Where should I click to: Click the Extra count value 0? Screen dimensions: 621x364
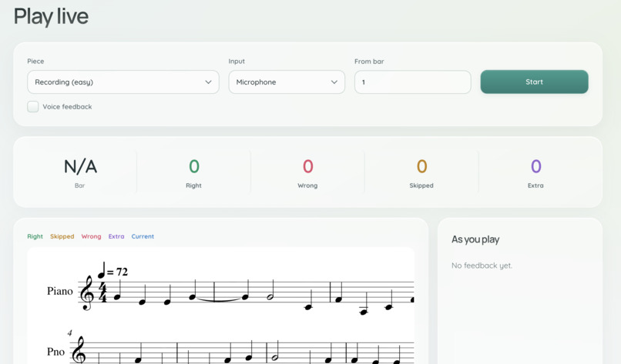[535, 166]
